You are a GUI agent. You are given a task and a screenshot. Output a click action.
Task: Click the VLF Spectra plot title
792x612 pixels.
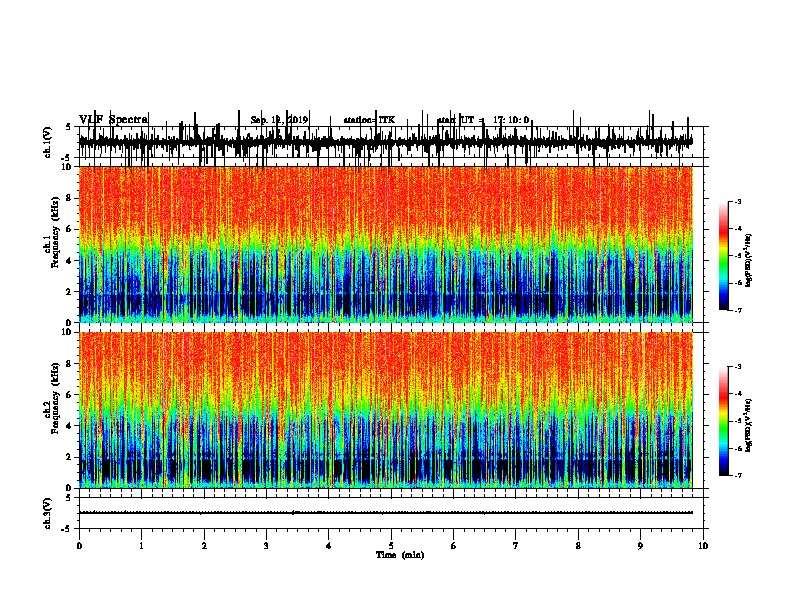point(114,119)
